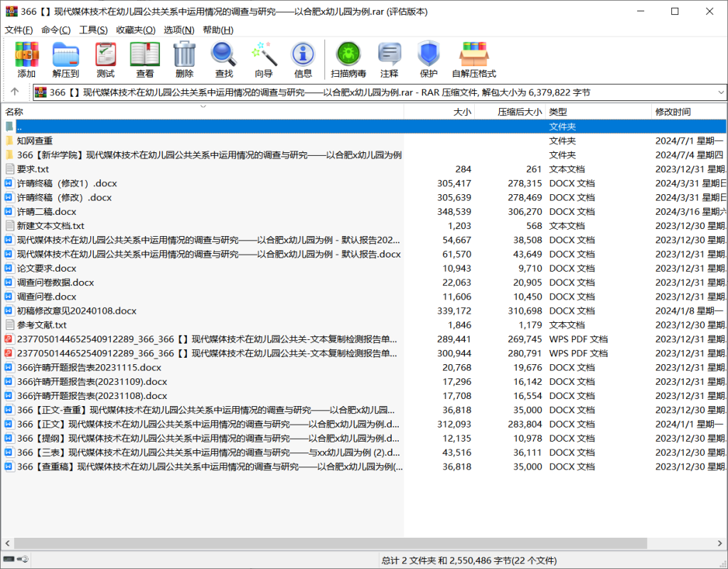Select the 知网查重 folder
728x569 pixels.
35,141
